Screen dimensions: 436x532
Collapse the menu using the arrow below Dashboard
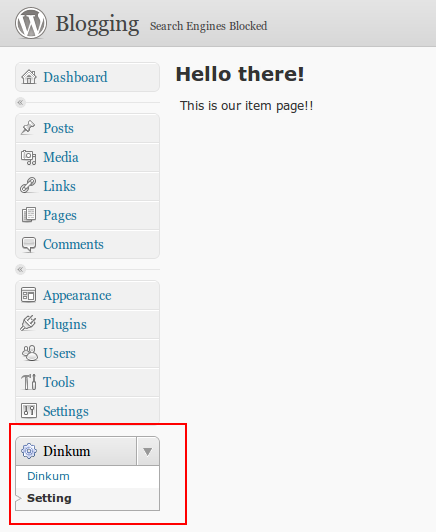pos(20,102)
